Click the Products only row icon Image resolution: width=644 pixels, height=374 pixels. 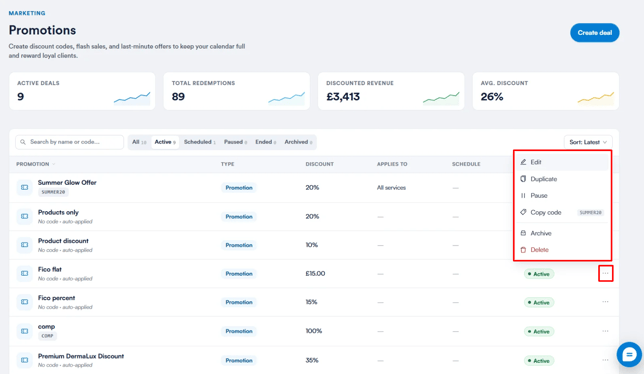tap(25, 216)
